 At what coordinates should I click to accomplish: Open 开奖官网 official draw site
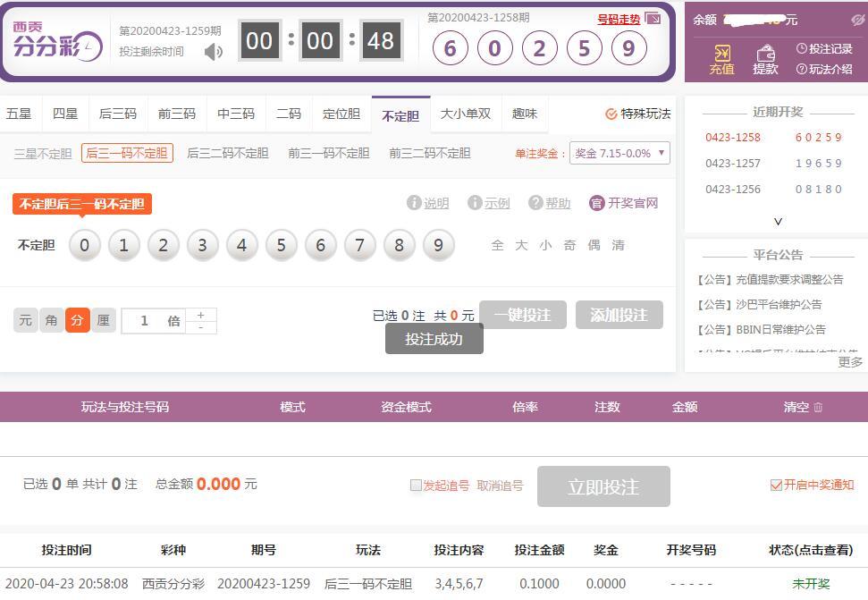(624, 203)
